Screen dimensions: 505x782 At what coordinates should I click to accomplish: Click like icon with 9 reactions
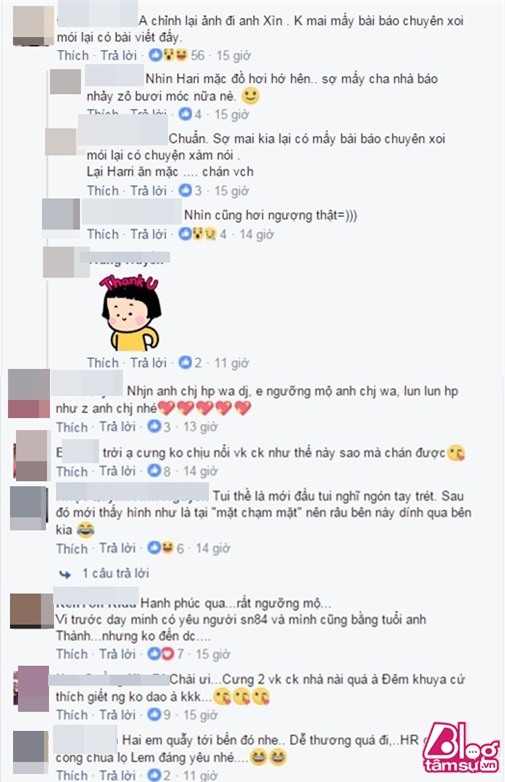[154, 714]
